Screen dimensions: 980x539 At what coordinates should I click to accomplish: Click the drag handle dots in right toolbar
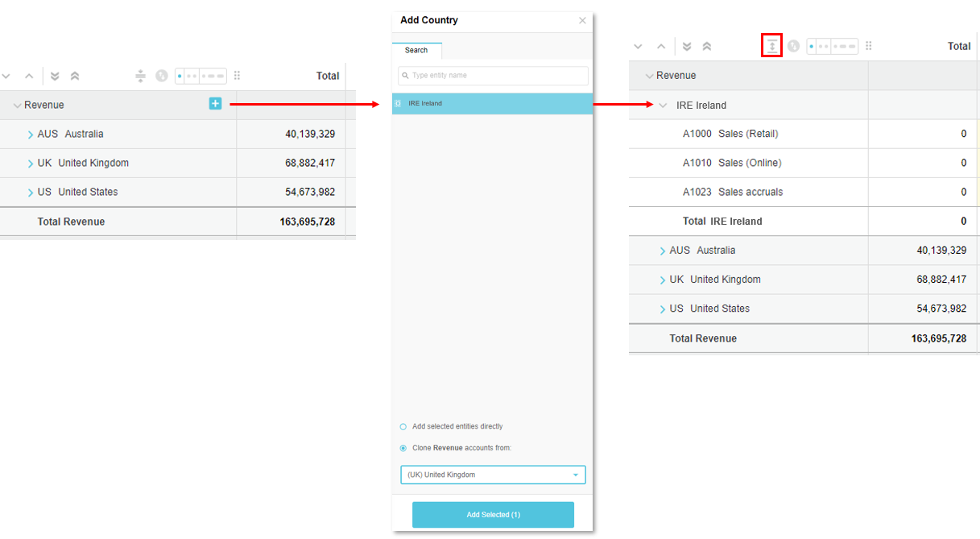click(x=869, y=47)
